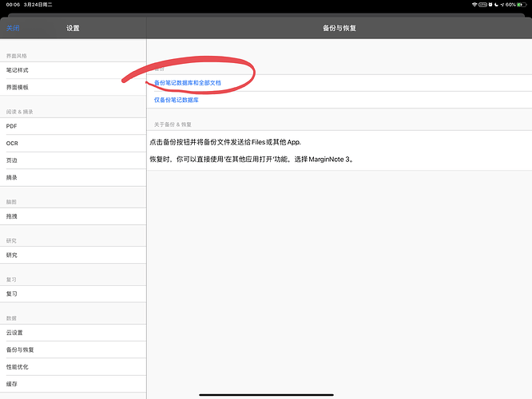
Task: Tap the 阅读 & 摘录 section label
Action: (x=20, y=112)
